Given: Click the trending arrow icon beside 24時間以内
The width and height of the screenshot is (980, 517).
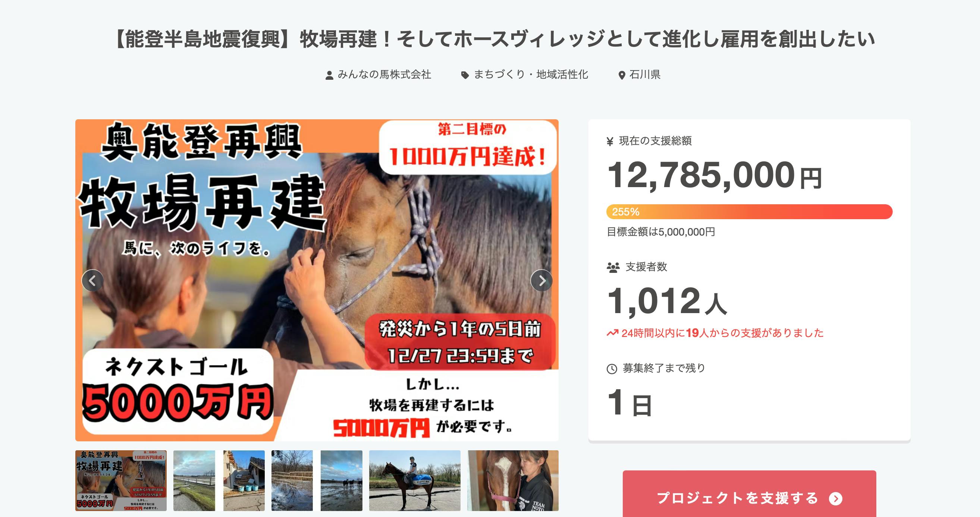Looking at the screenshot, I should 612,333.
